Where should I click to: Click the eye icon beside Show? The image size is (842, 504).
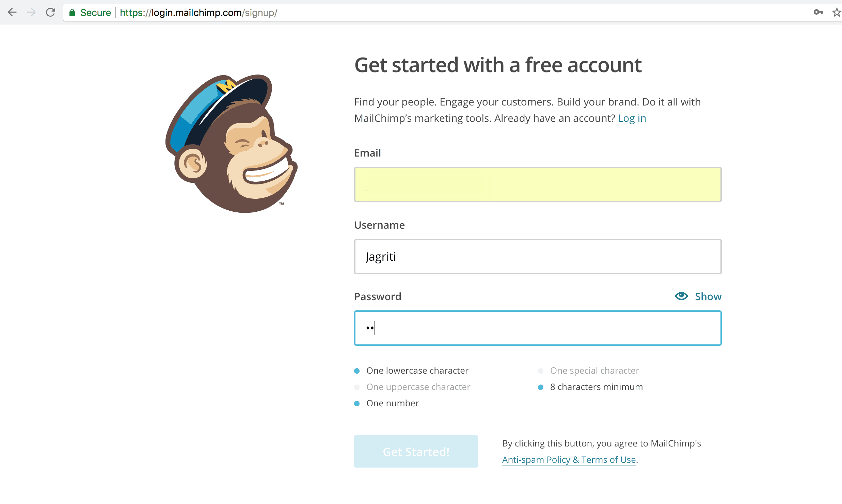coord(681,296)
